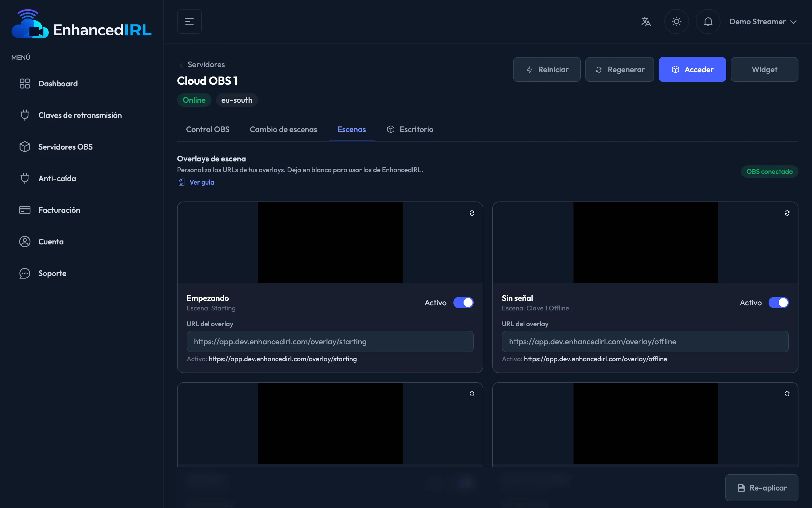The image size is (812, 508).
Task: Click the Servidores OBS cube icon
Action: pos(25,147)
